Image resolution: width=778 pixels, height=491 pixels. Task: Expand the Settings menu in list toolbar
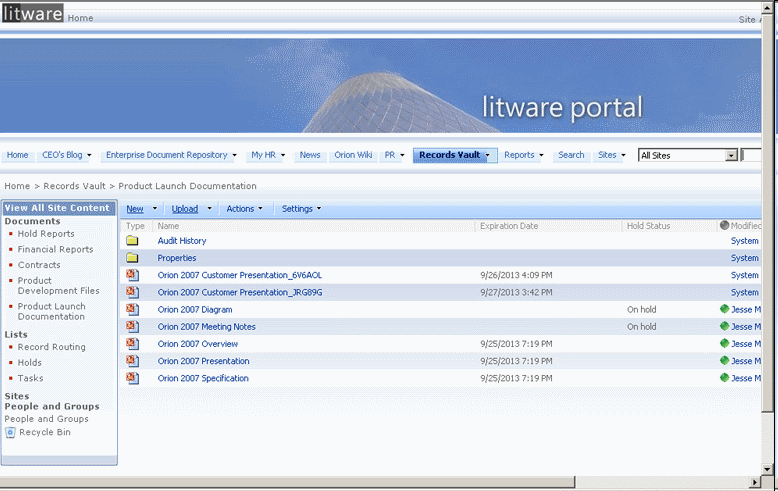click(x=301, y=209)
